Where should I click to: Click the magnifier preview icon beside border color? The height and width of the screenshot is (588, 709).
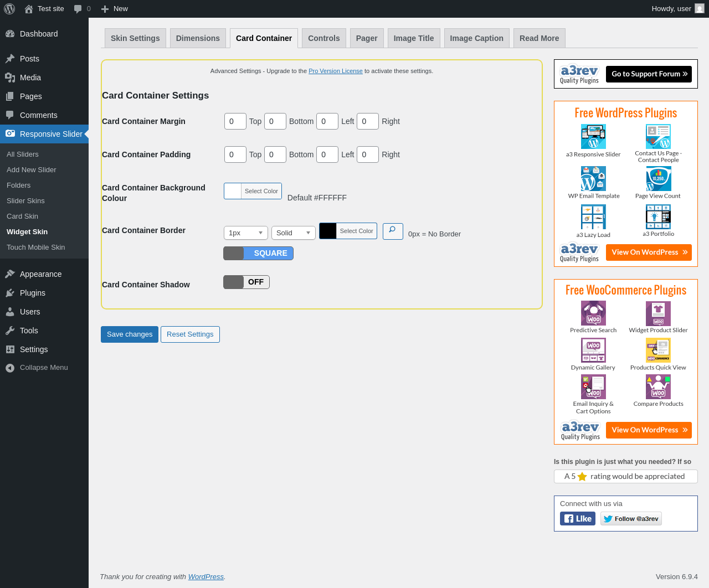point(393,231)
